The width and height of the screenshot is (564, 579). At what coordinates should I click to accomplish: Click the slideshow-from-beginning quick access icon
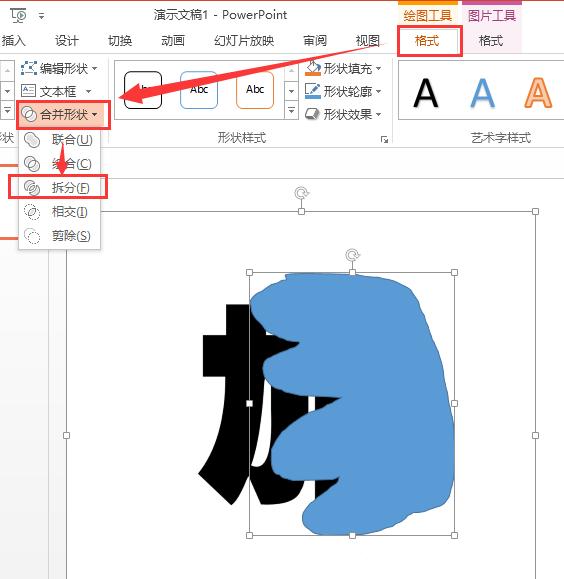click(18, 15)
